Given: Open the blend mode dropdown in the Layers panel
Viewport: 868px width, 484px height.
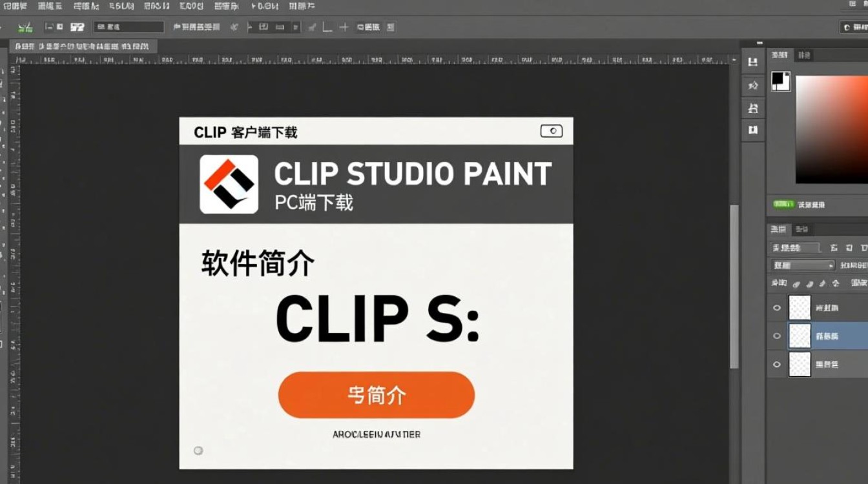Looking at the screenshot, I should point(801,265).
